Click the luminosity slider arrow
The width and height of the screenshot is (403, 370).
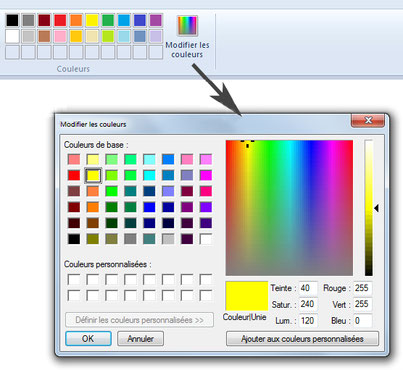(x=376, y=208)
